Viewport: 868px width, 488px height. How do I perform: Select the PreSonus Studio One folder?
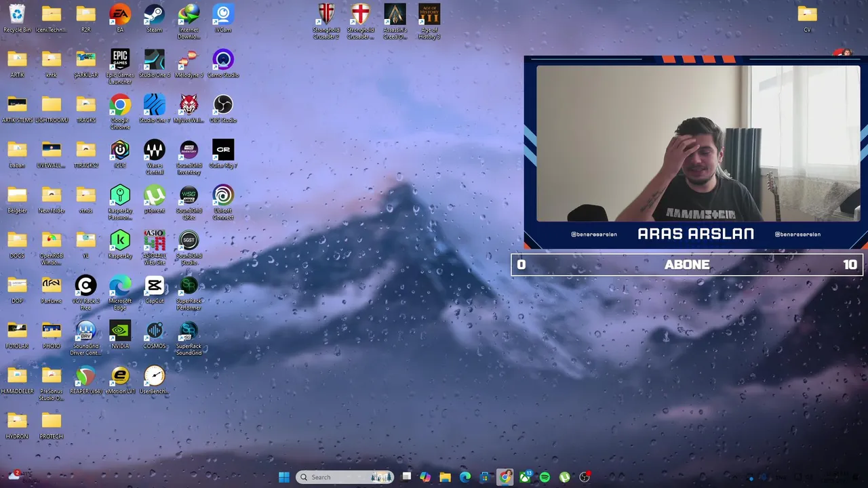coord(52,383)
